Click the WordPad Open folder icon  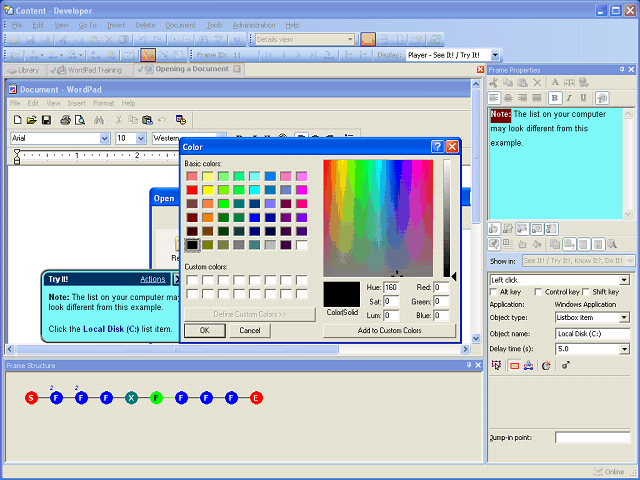tap(31, 120)
